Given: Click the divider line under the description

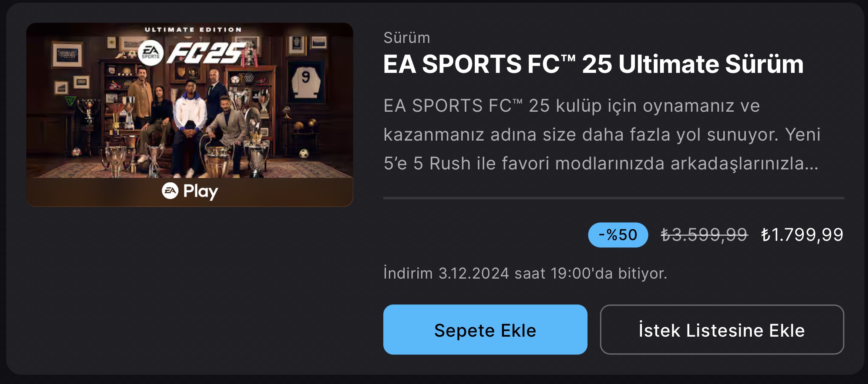Looking at the screenshot, I should click(x=613, y=198).
